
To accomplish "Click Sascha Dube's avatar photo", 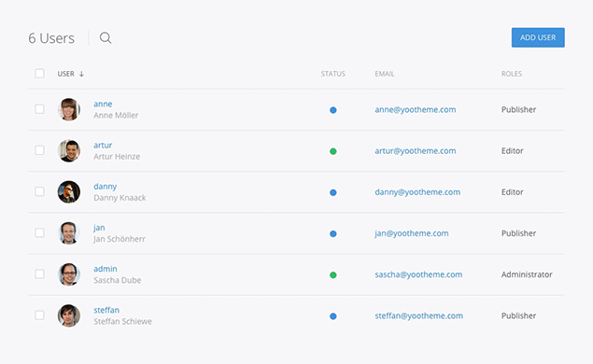I will [69, 274].
